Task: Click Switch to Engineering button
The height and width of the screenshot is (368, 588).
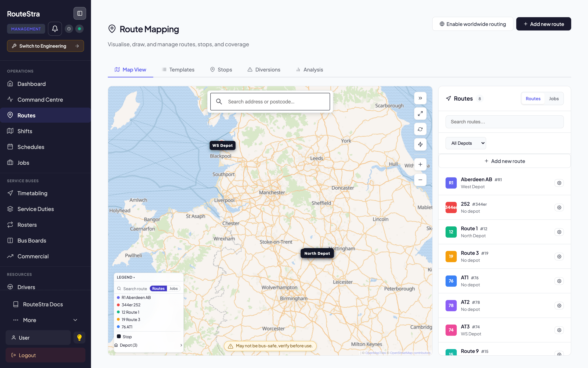Action: click(x=45, y=46)
